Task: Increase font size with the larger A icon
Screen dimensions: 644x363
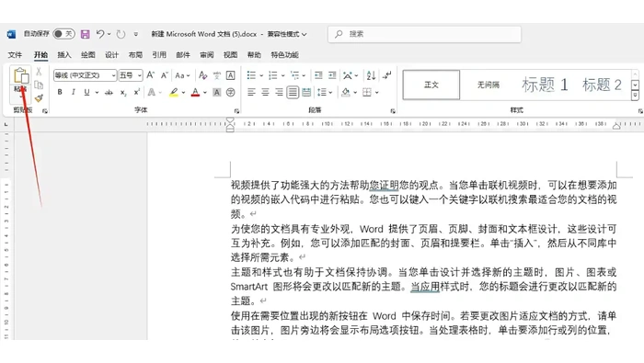Action: click(x=151, y=75)
